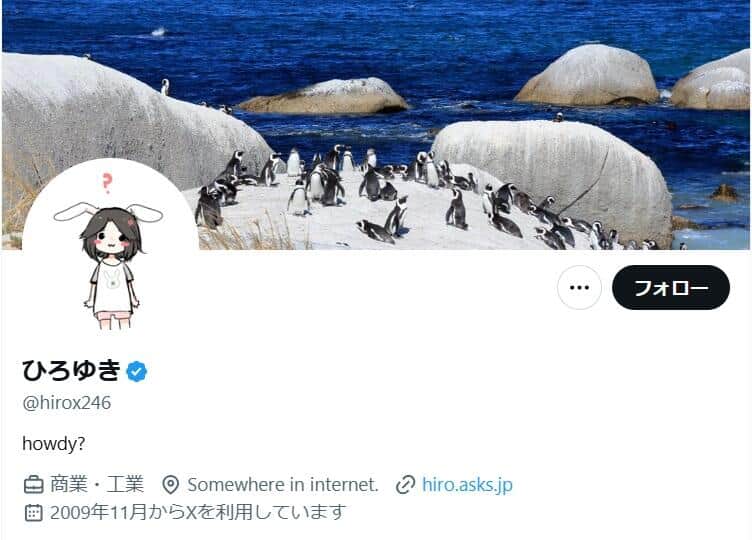Click the bio text howdy?
Image resolution: width=752 pixels, height=540 pixels.
point(54,444)
